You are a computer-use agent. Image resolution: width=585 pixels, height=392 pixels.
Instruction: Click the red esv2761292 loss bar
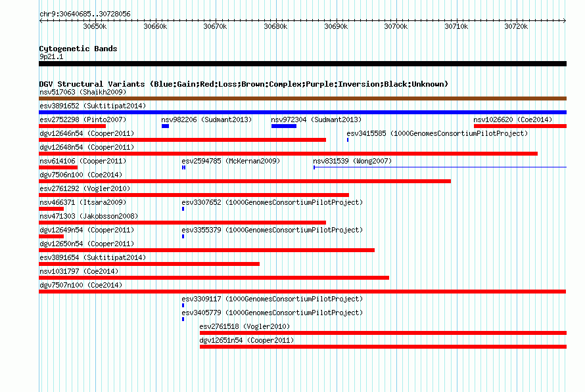tap(194, 195)
